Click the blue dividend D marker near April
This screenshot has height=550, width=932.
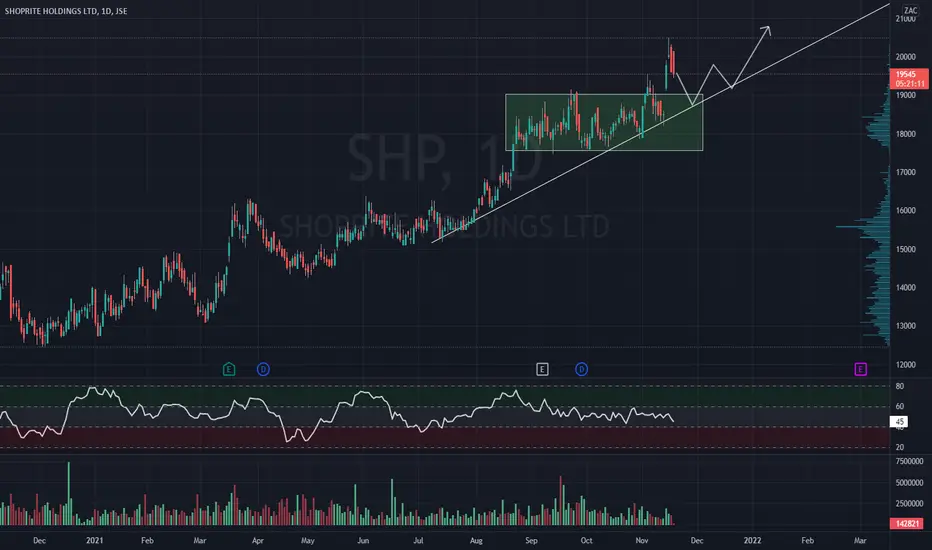[x=263, y=369]
